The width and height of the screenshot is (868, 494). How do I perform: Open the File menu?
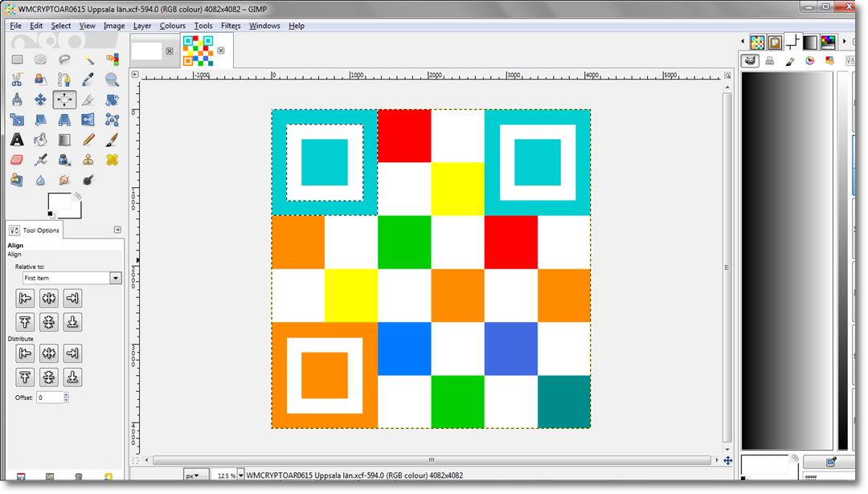click(x=15, y=26)
